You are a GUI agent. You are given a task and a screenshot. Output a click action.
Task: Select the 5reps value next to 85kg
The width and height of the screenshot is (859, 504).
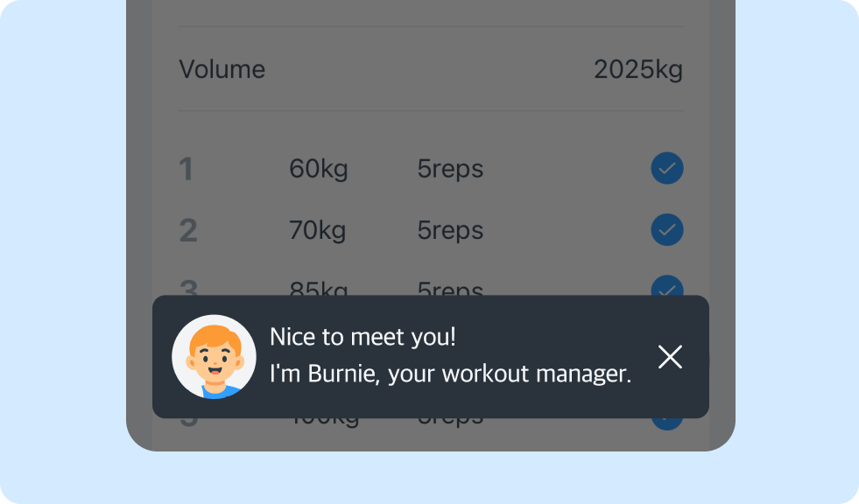[x=450, y=288]
